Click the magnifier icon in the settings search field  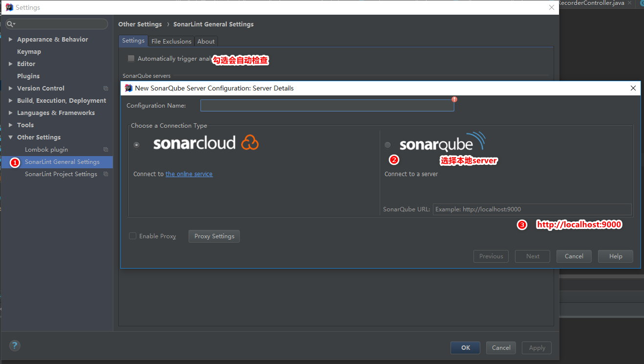coord(11,24)
